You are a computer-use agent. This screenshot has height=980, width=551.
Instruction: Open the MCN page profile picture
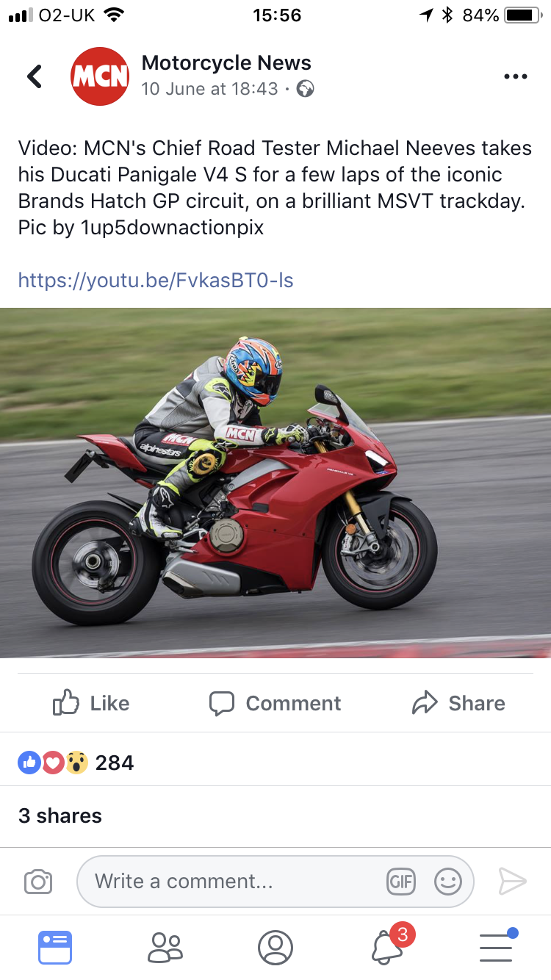click(100, 76)
